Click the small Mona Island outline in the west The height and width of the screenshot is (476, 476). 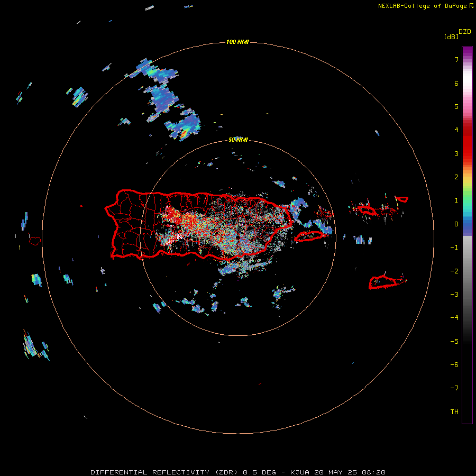[34, 241]
